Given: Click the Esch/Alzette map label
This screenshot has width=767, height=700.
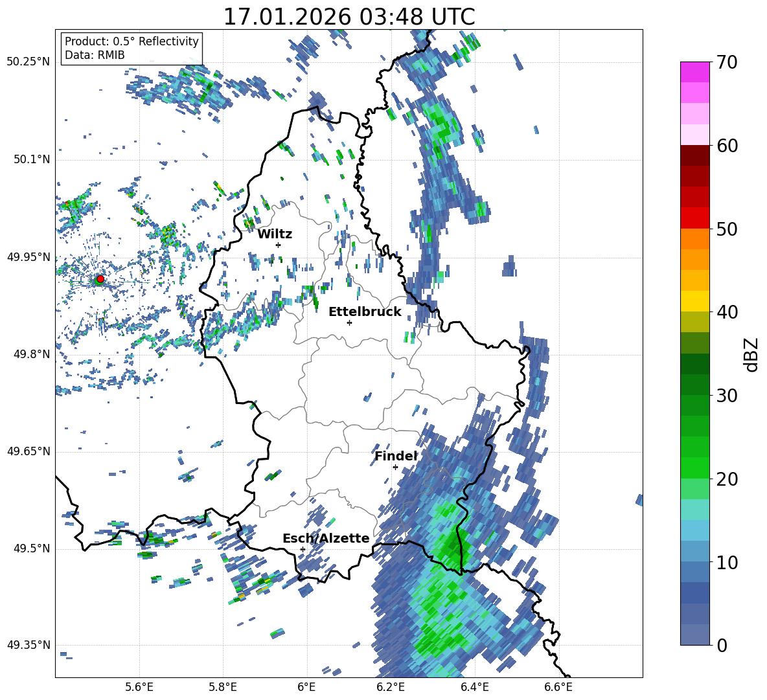Looking at the screenshot, I should 326,538.
